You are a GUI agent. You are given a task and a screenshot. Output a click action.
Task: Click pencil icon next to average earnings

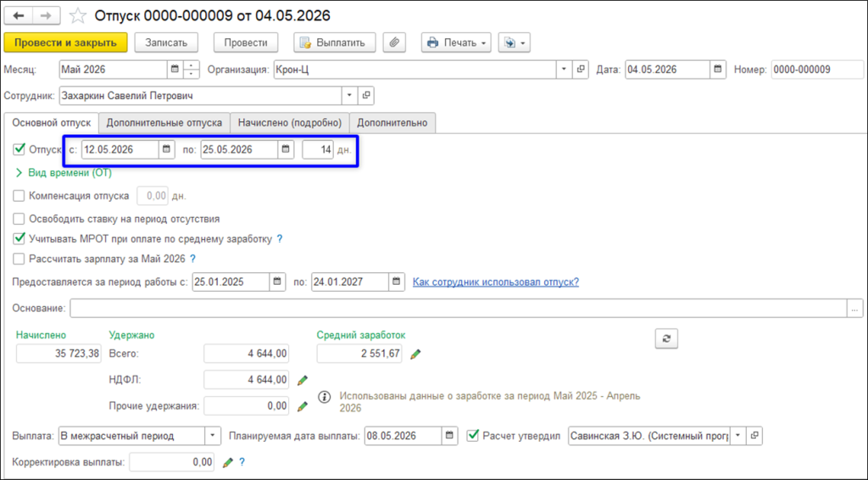(415, 354)
